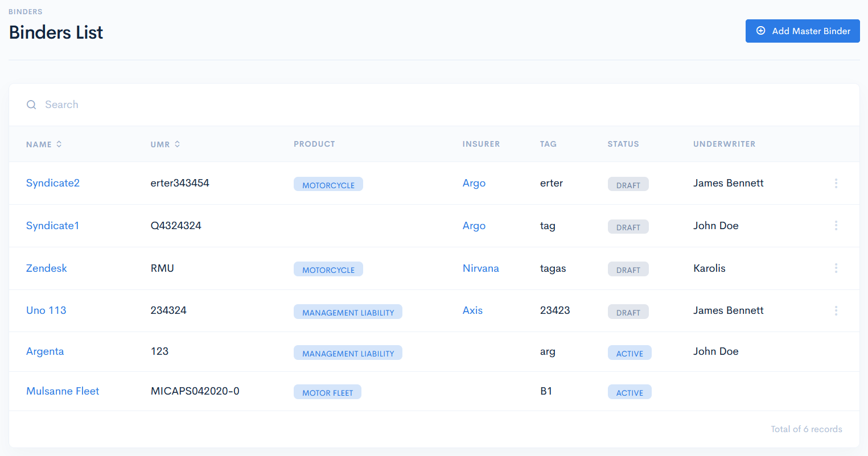
Task: Open the Syndicate1 binder
Action: tap(52, 226)
